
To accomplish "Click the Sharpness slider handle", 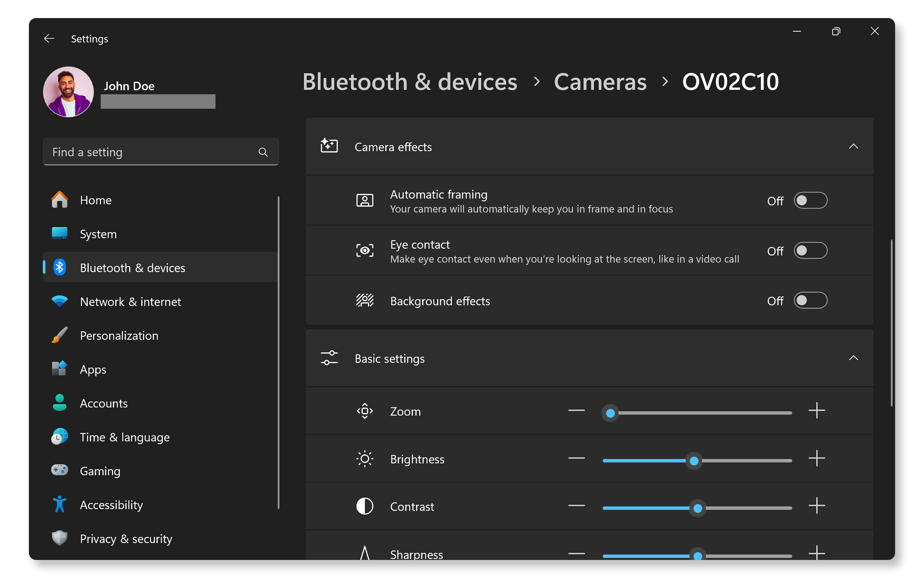I will point(697,555).
